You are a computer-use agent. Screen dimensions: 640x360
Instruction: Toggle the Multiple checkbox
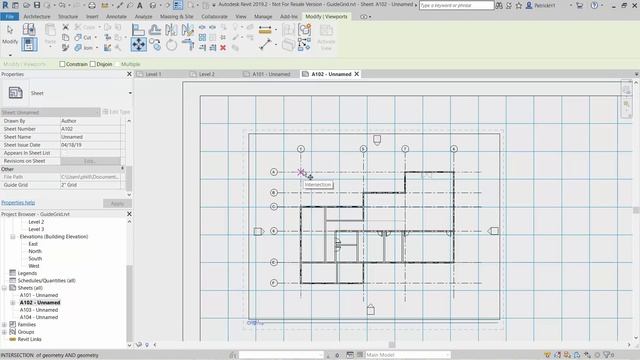118,64
